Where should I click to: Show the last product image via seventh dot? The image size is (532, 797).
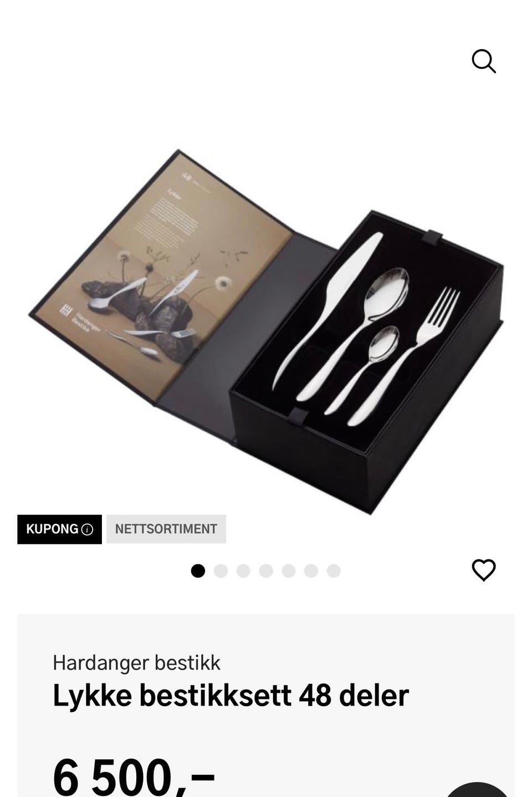[x=334, y=571]
